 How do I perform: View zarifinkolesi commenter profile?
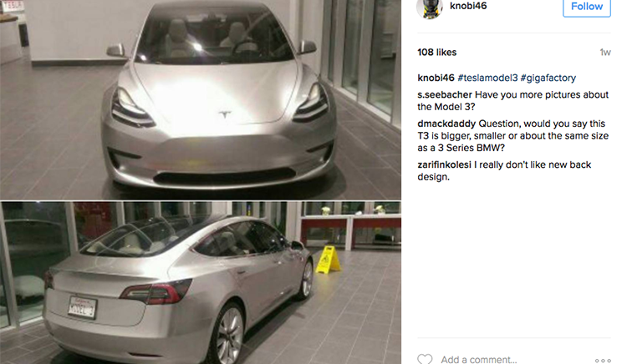[444, 164]
